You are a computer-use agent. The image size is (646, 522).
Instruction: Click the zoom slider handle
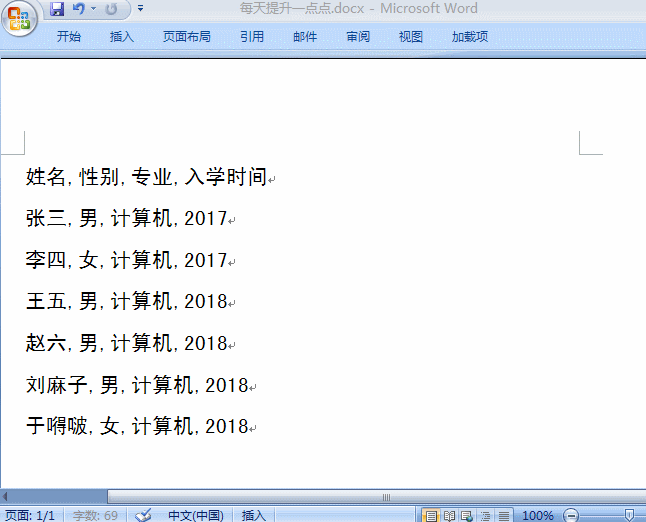point(630,515)
